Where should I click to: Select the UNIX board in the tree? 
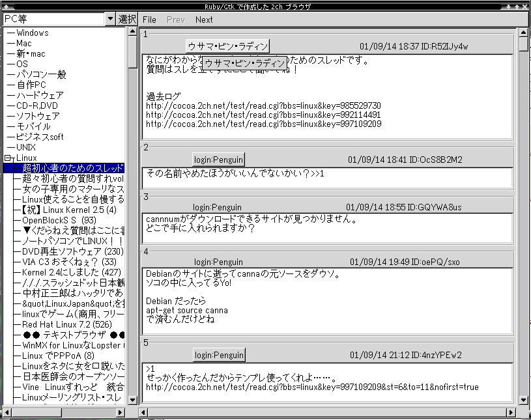[26, 147]
